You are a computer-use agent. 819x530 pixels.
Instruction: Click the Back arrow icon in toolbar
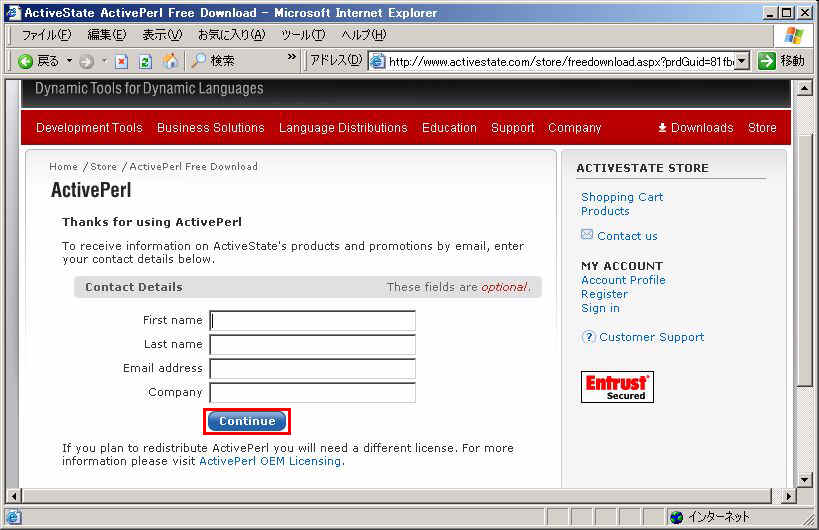25,62
